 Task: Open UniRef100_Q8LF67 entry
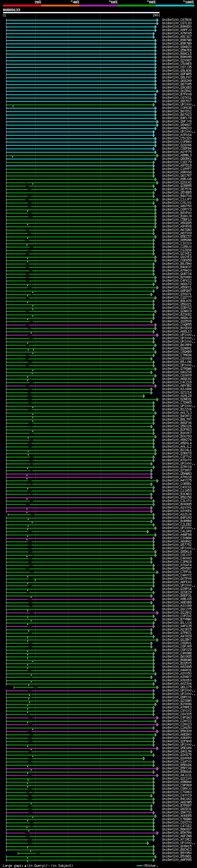tap(176, 78)
